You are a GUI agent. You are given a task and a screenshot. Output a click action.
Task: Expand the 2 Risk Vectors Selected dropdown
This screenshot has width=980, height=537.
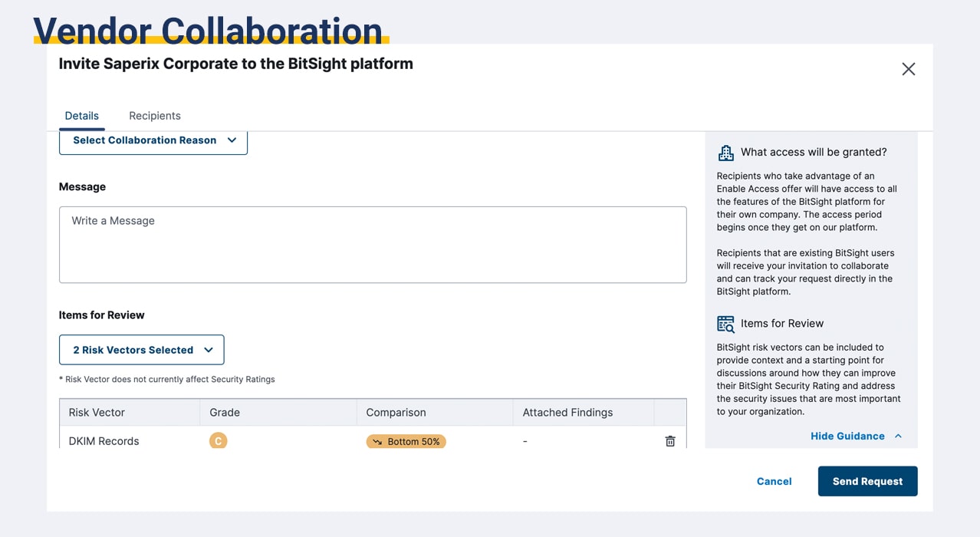[142, 350]
